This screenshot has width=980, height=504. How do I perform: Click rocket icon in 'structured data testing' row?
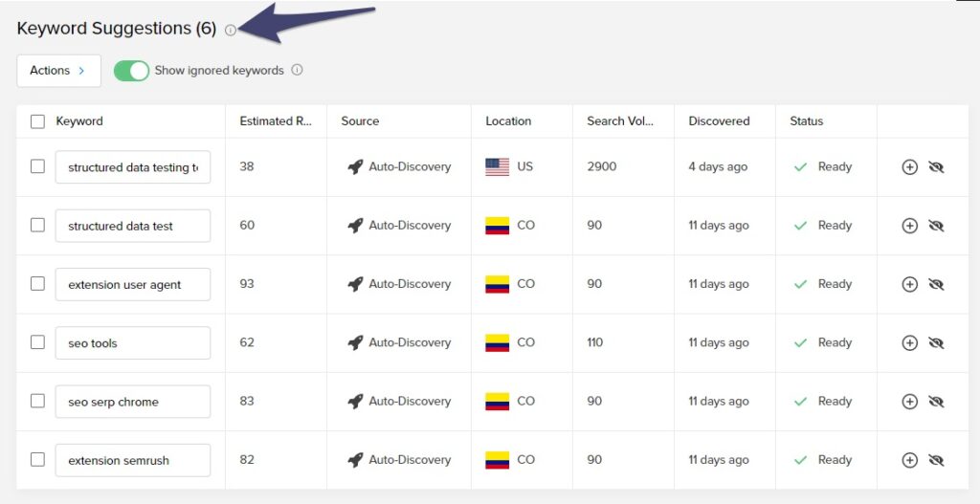coord(355,166)
